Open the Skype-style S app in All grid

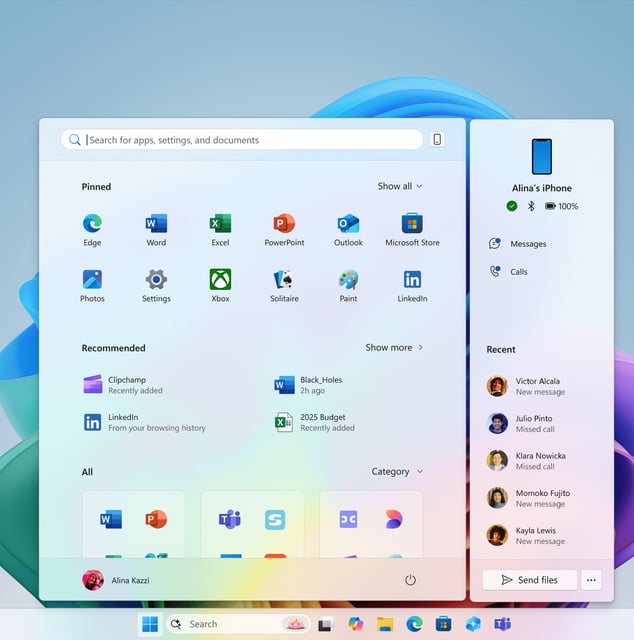[x=275, y=519]
